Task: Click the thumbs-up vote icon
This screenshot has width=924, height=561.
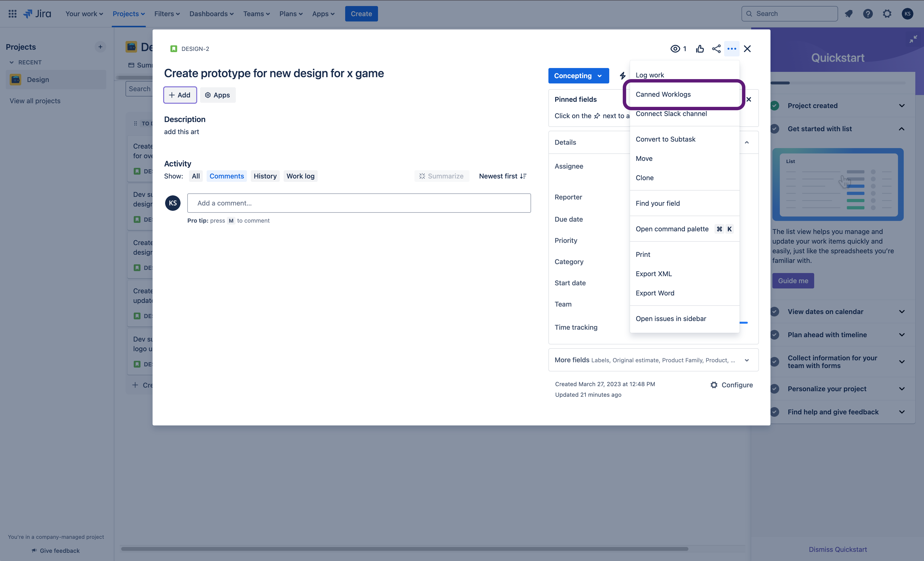Action: click(700, 49)
